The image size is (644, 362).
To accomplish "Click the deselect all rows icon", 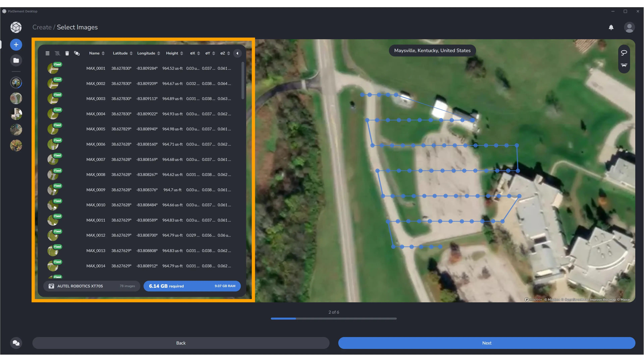I will click(x=57, y=53).
